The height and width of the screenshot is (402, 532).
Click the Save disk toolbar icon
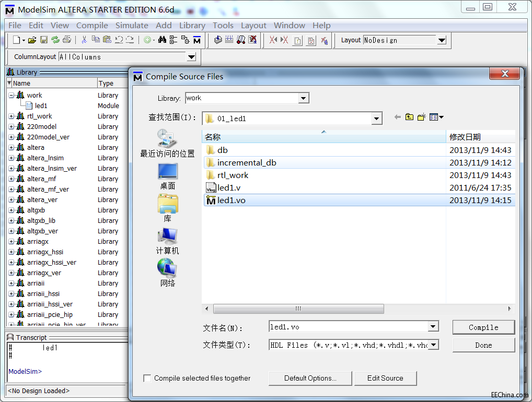44,40
